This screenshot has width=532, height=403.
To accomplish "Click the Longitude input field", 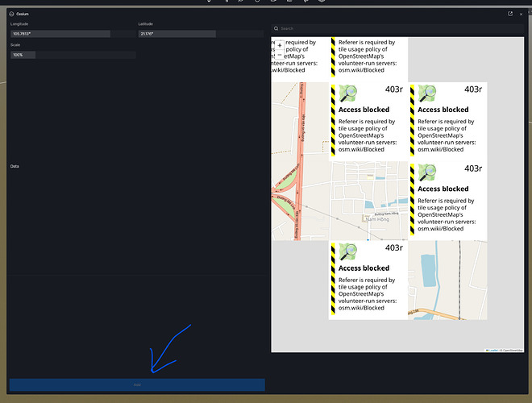I will click(60, 34).
